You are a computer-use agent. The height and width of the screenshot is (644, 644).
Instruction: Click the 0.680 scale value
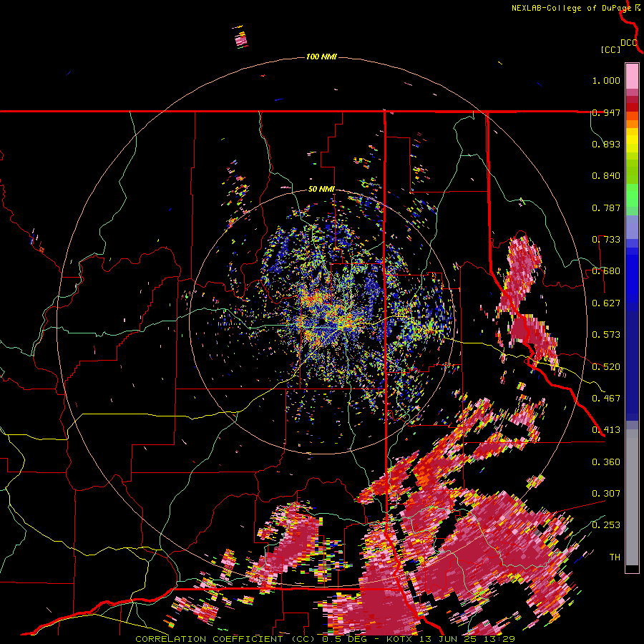pos(606,271)
